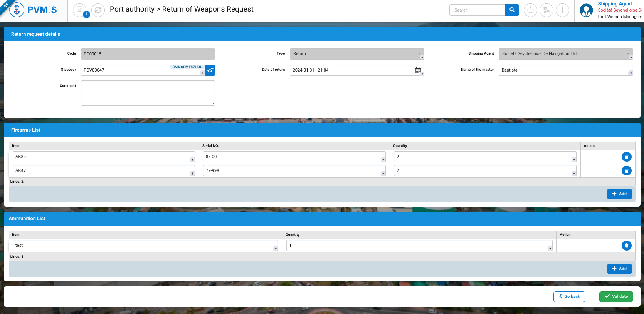Viewport: 644px width, 314px height.
Task: Click the green Validate button
Action: (616, 297)
